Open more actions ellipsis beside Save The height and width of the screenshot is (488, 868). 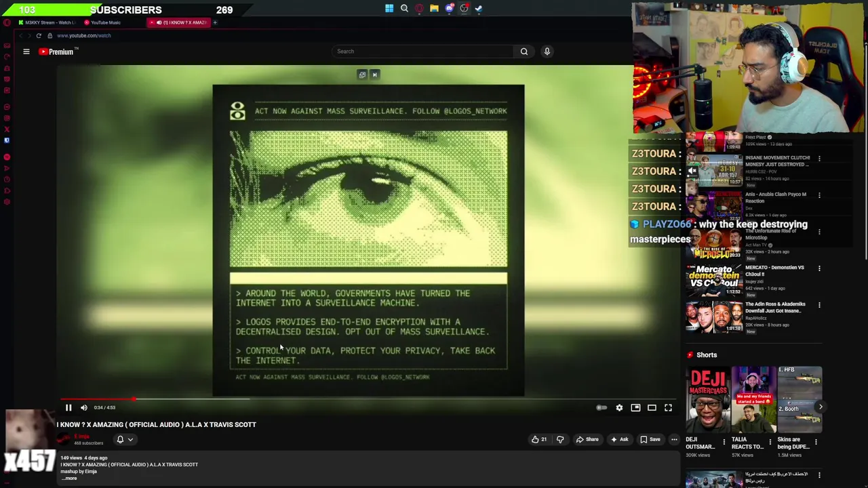pyautogui.click(x=674, y=439)
